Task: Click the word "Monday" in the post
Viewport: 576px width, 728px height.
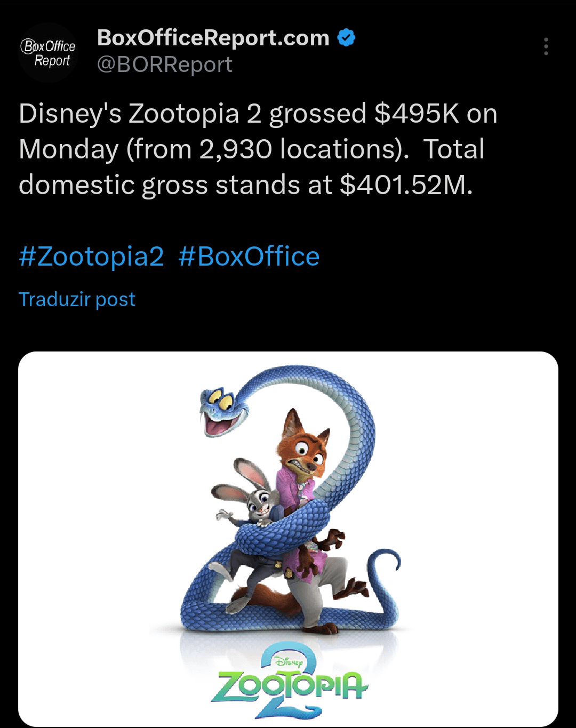Action: (68, 149)
